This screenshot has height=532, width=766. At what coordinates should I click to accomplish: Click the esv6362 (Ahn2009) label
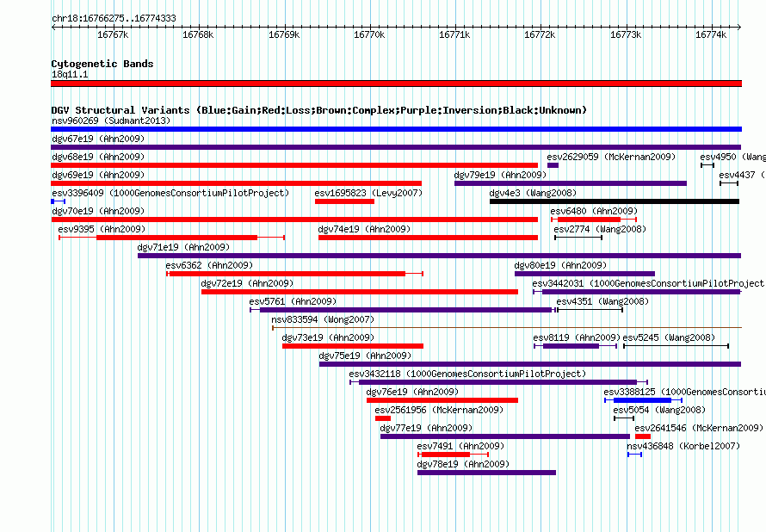[209, 265]
